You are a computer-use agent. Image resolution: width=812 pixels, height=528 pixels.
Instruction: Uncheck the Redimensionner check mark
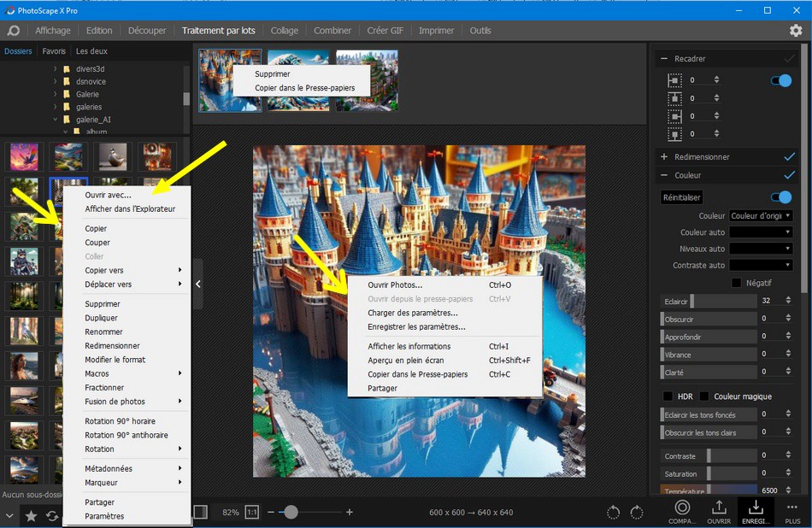pyautogui.click(x=789, y=156)
